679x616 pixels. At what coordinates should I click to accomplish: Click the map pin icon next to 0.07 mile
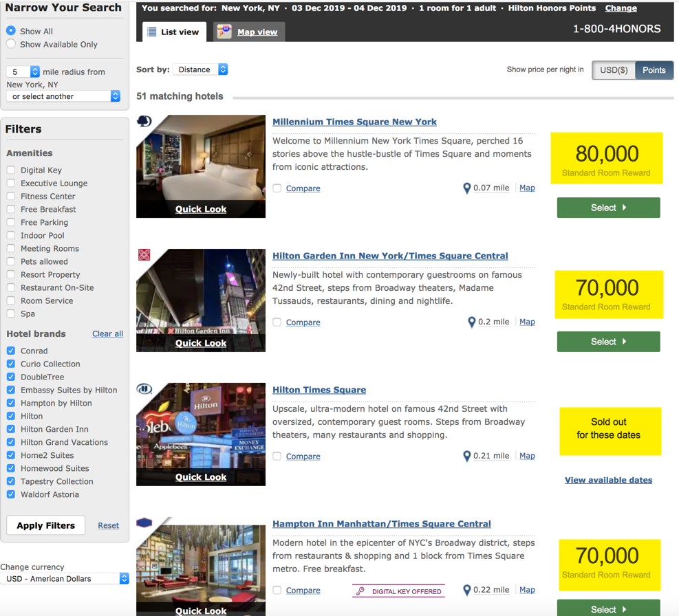(467, 188)
